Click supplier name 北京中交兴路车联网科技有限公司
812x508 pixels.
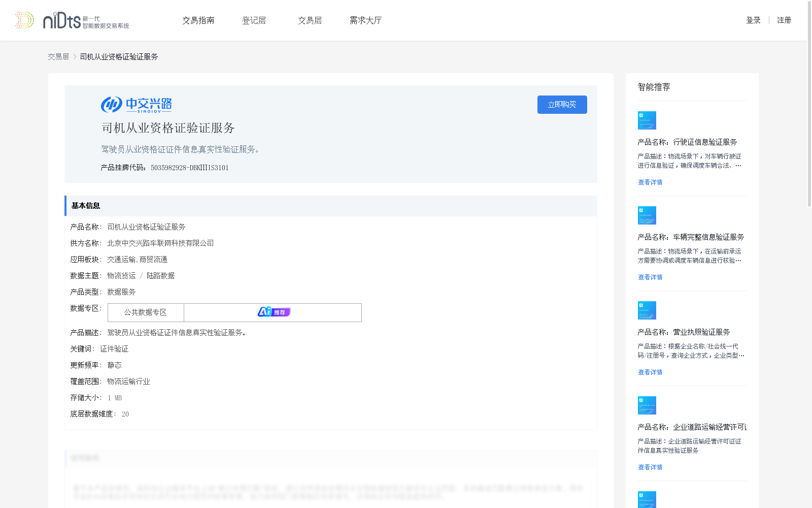[x=160, y=243]
